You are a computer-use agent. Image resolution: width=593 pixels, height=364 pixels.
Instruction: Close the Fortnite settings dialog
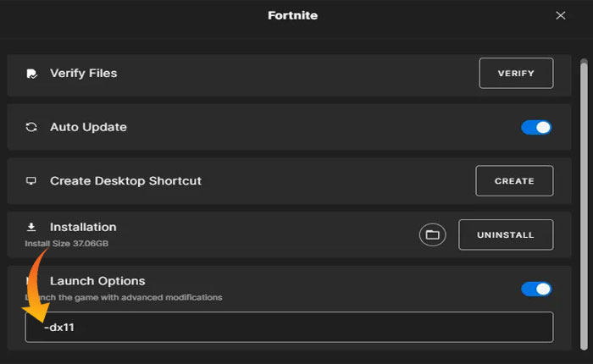click(x=560, y=15)
